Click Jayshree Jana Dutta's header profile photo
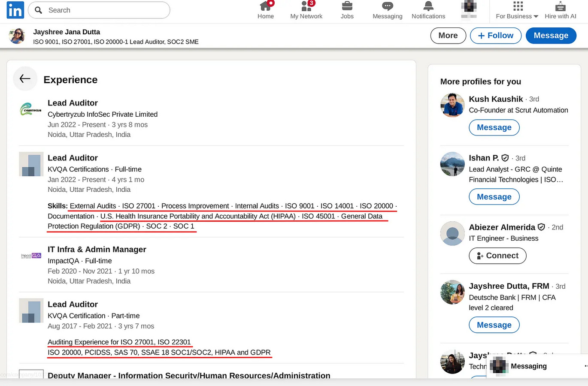This screenshot has width=588, height=386. [x=17, y=36]
